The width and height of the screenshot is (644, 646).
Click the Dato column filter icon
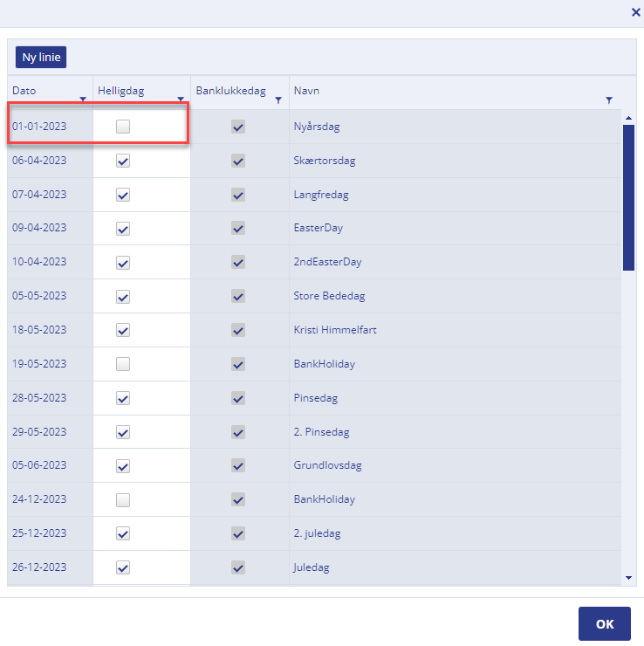(83, 100)
